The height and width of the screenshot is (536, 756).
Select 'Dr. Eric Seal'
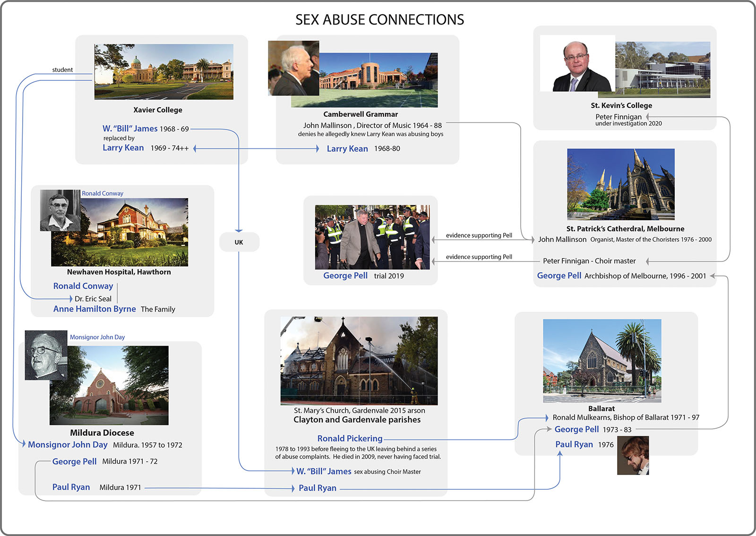coord(93,299)
